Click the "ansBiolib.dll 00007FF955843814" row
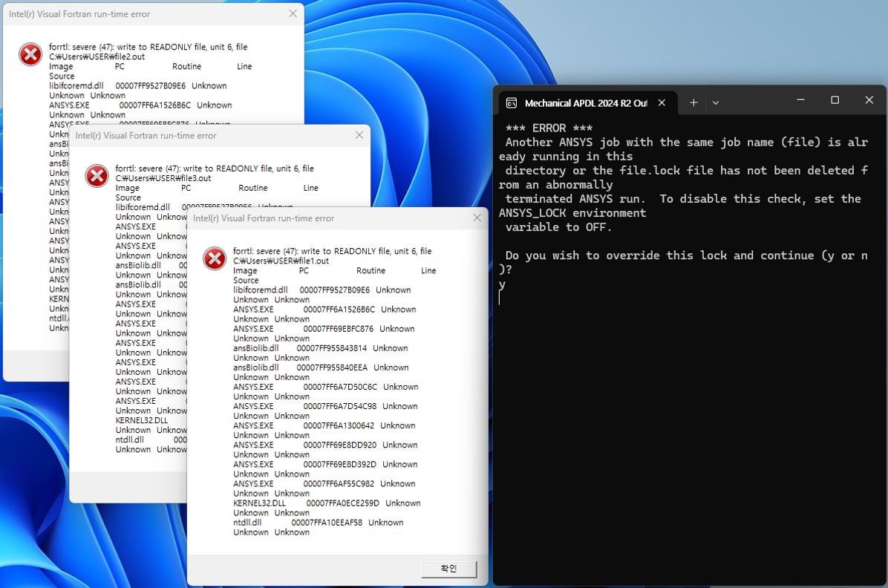 click(x=321, y=347)
